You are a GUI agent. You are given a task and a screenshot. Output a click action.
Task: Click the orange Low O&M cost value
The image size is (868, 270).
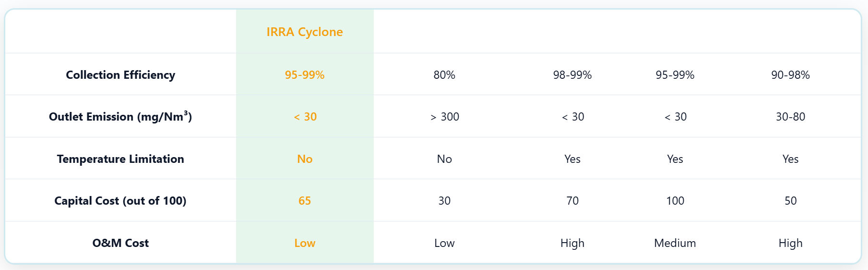pos(305,243)
